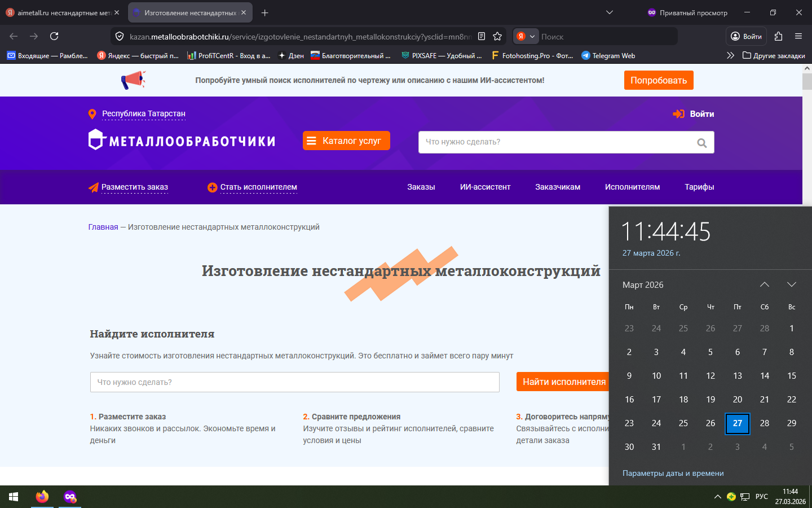The image size is (812, 508).
Task: Click the Март 2026 calendar header
Action: (643, 285)
